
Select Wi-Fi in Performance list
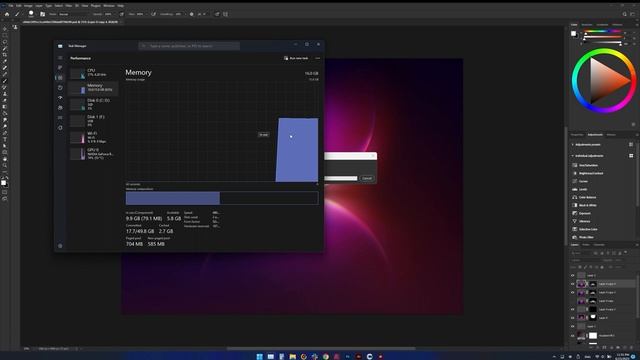(x=93, y=137)
